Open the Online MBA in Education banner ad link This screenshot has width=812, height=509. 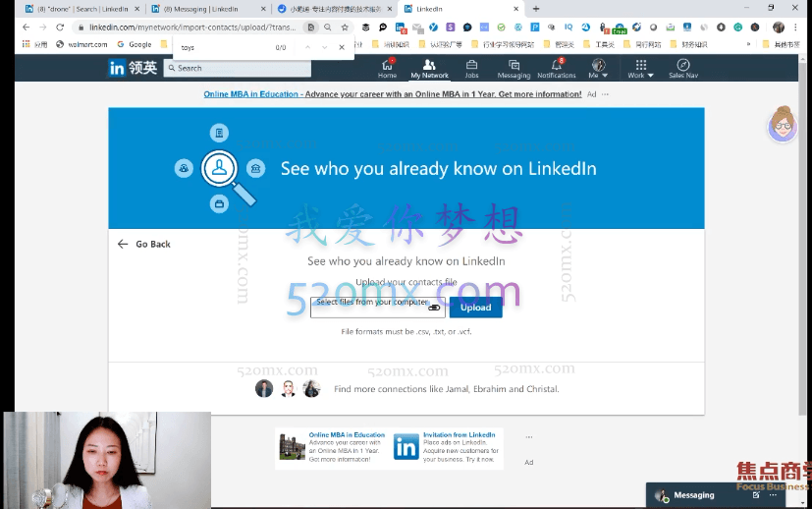tap(393, 94)
